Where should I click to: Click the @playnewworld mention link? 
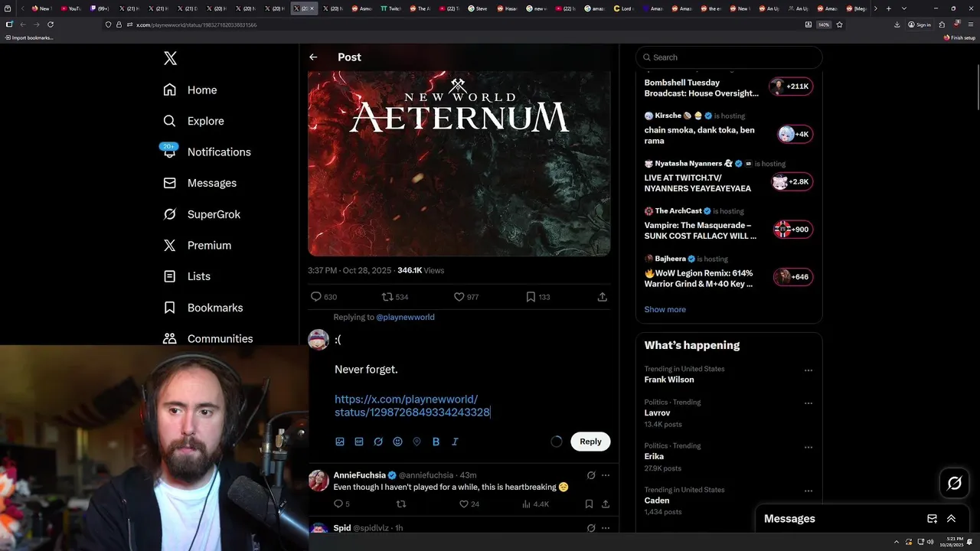click(405, 317)
